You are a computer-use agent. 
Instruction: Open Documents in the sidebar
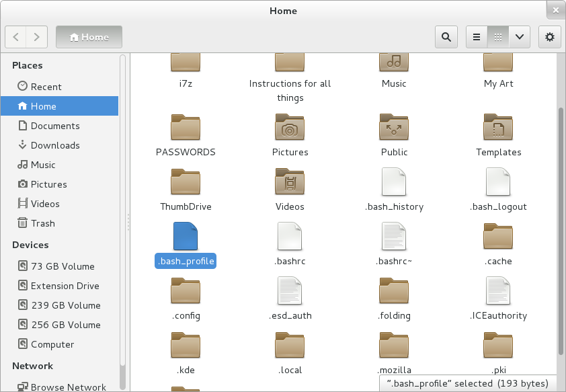click(60, 126)
